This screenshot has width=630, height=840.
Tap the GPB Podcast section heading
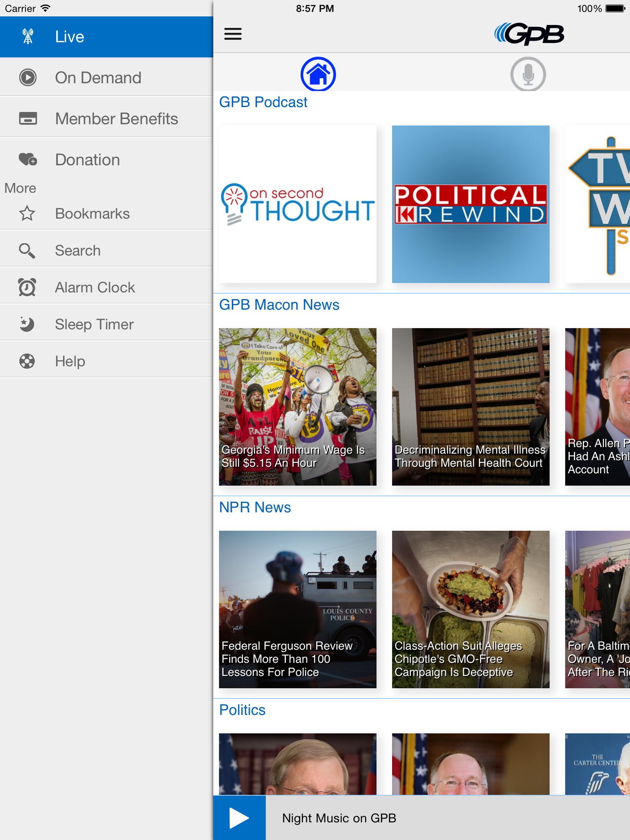point(263,102)
